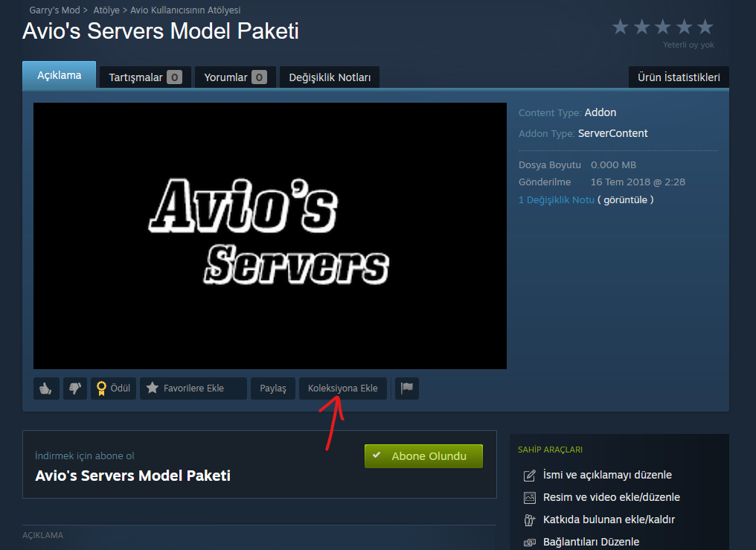The height and width of the screenshot is (550, 756).
Task: Open the Tartışmalar tab
Action: pyautogui.click(x=145, y=77)
